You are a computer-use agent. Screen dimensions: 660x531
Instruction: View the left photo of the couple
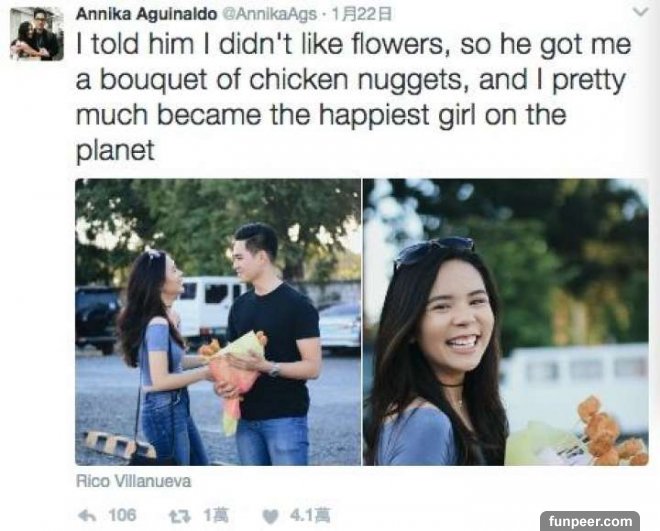coord(218,322)
